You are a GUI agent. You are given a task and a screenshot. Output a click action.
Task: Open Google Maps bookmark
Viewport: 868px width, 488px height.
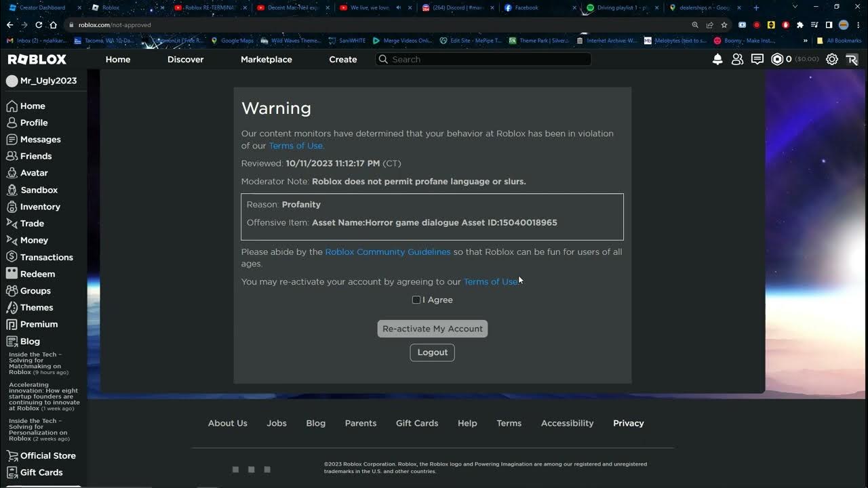click(233, 41)
